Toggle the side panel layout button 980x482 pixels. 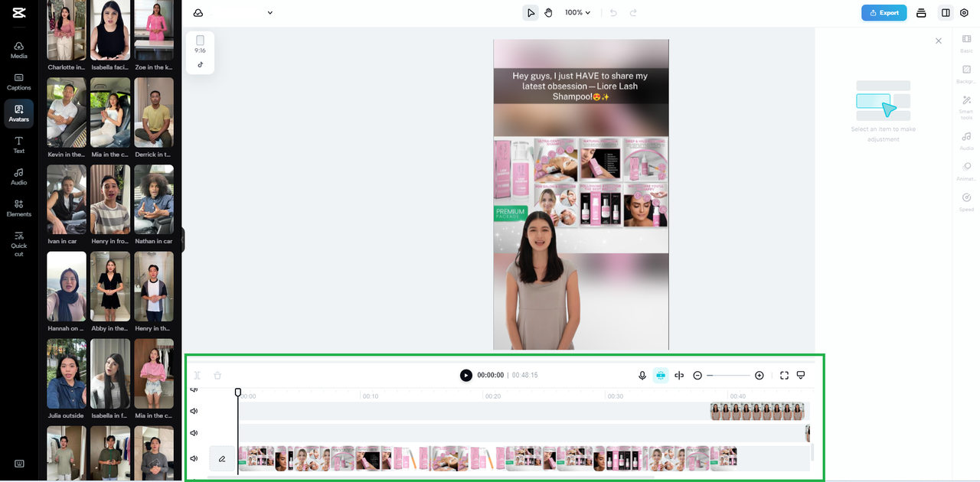pos(946,12)
